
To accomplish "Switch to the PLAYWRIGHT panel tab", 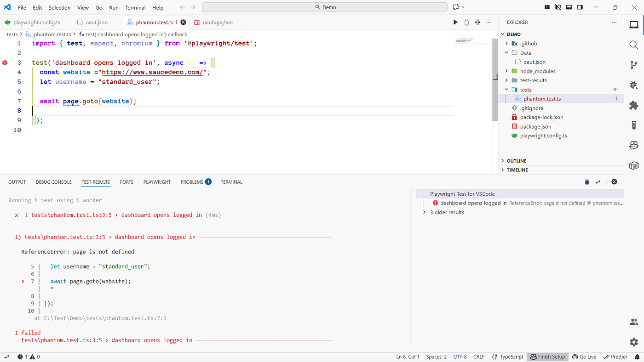I will click(x=157, y=182).
